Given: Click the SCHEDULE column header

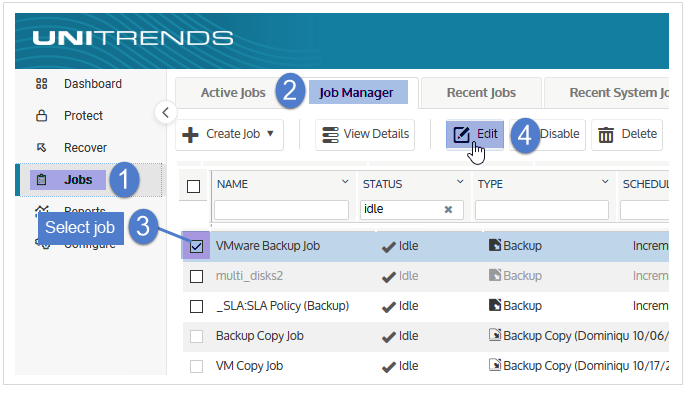Looking at the screenshot, I should (x=645, y=184).
